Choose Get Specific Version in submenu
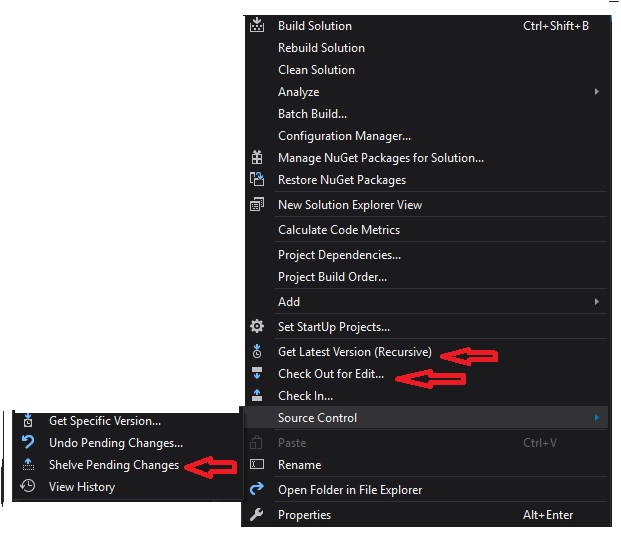621x535 pixels. (x=128, y=420)
